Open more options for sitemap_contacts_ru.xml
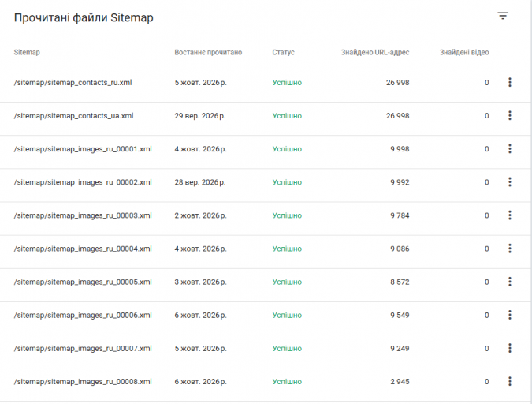532x404 pixels. click(x=510, y=82)
